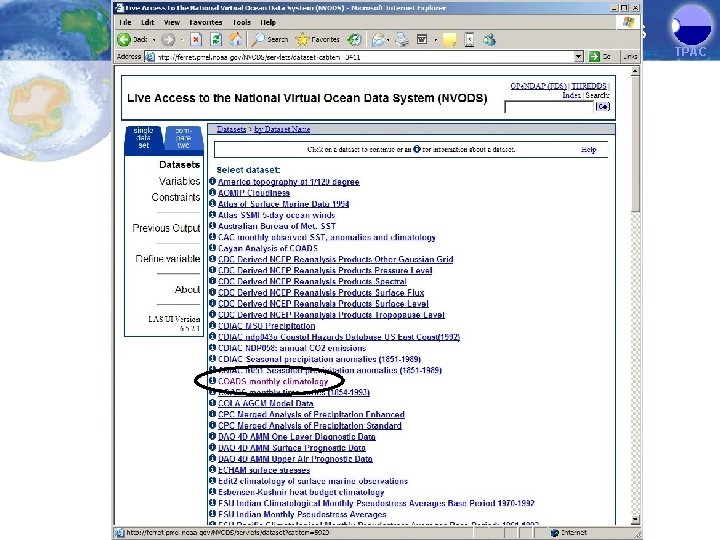Open the Atlas of Surface Marine Data 1994 link
Image resolution: width=720 pixels, height=540 pixels.
click(283, 204)
